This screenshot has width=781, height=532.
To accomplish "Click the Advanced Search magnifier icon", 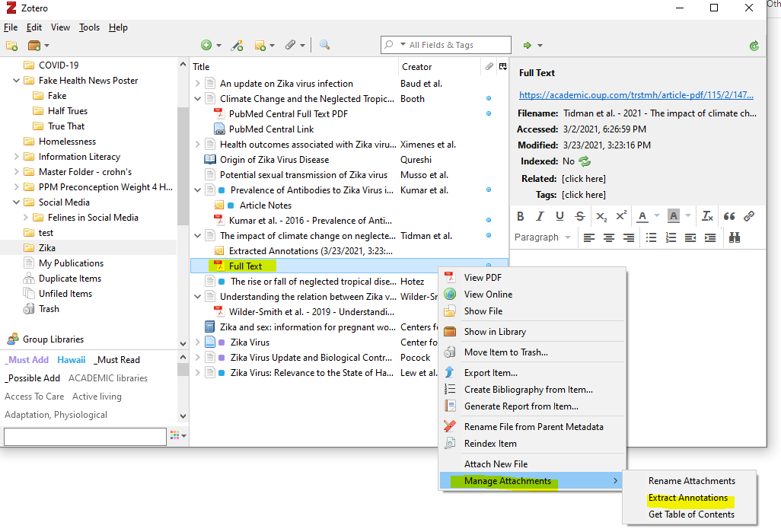I will click(x=325, y=46).
